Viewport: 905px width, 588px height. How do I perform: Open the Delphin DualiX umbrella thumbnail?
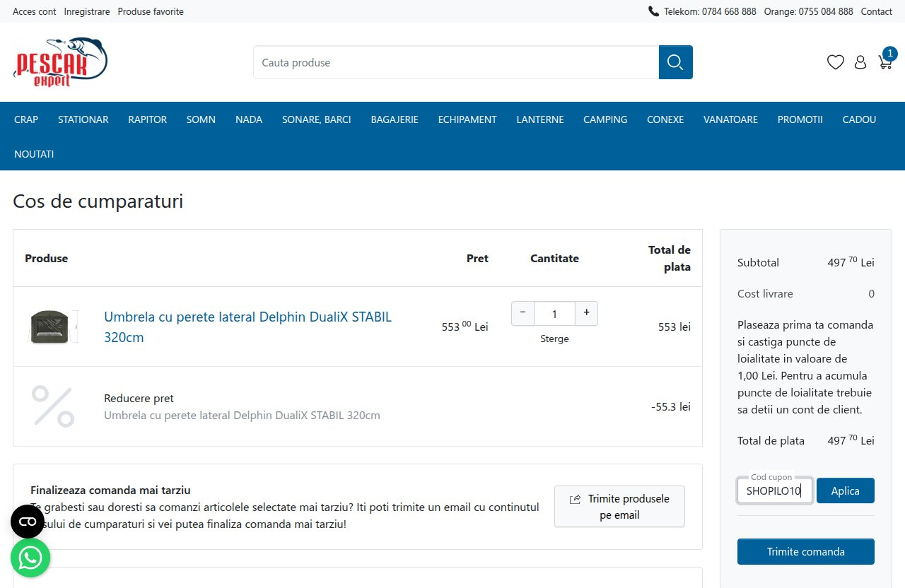pos(54,327)
